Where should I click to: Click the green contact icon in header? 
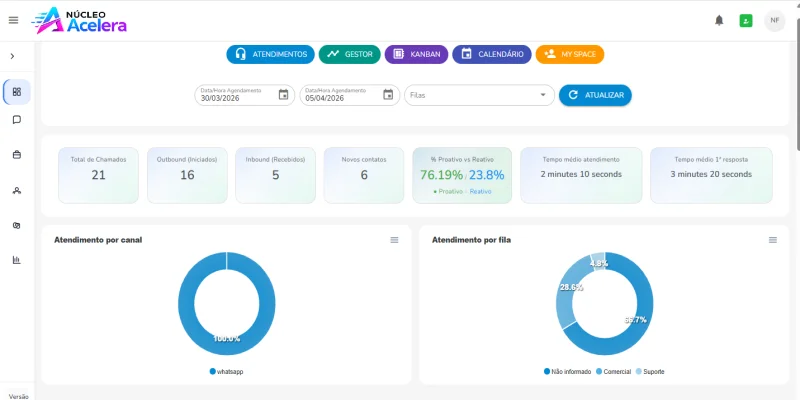pos(746,20)
